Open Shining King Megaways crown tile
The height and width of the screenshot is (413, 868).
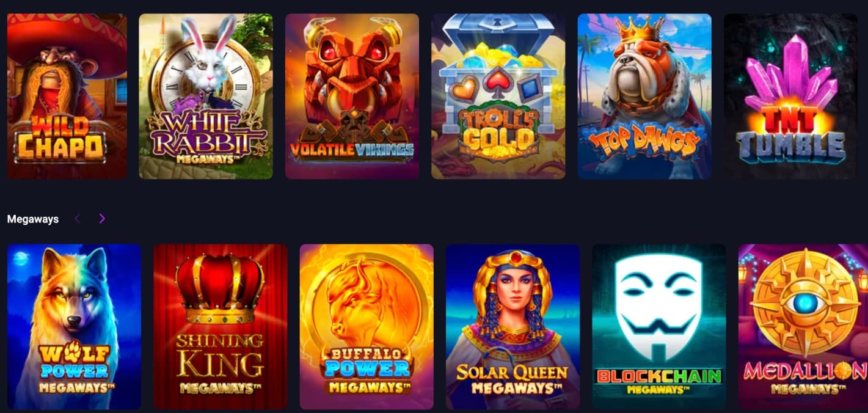tap(220, 327)
